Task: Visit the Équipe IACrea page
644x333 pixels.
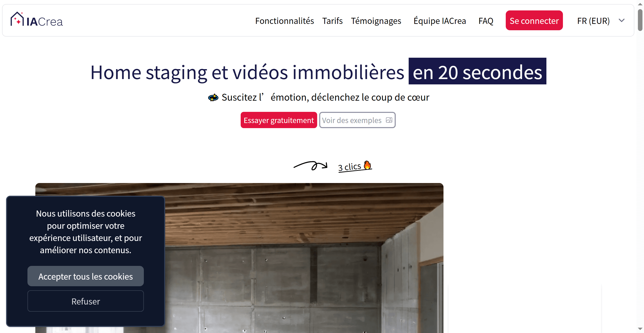Action: coord(439,21)
